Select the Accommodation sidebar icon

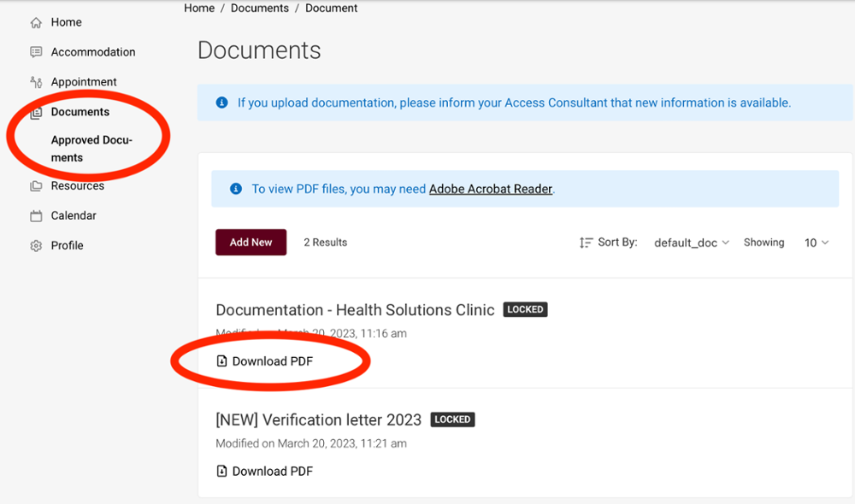point(35,51)
